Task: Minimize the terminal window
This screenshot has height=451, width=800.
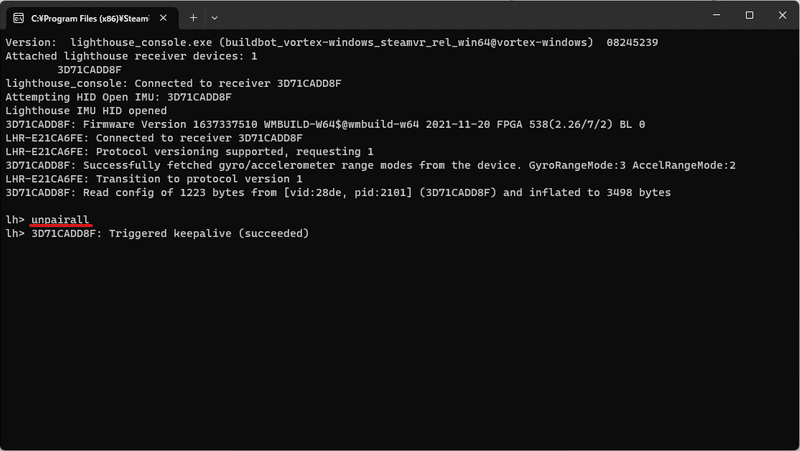Action: (x=716, y=15)
